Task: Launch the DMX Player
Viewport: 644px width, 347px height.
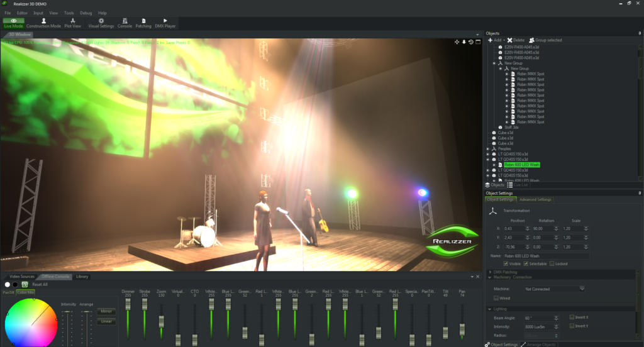Action: click(x=166, y=23)
